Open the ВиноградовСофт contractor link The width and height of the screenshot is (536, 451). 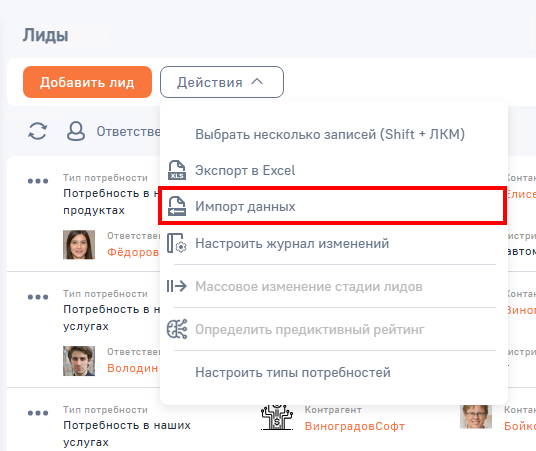pyautogui.click(x=355, y=426)
